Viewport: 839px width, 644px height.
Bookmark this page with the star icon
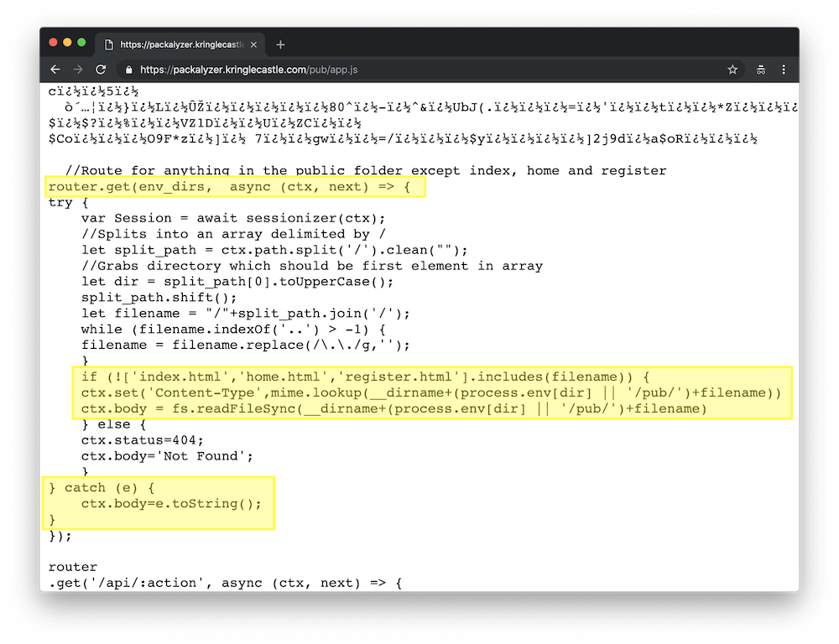(732, 70)
